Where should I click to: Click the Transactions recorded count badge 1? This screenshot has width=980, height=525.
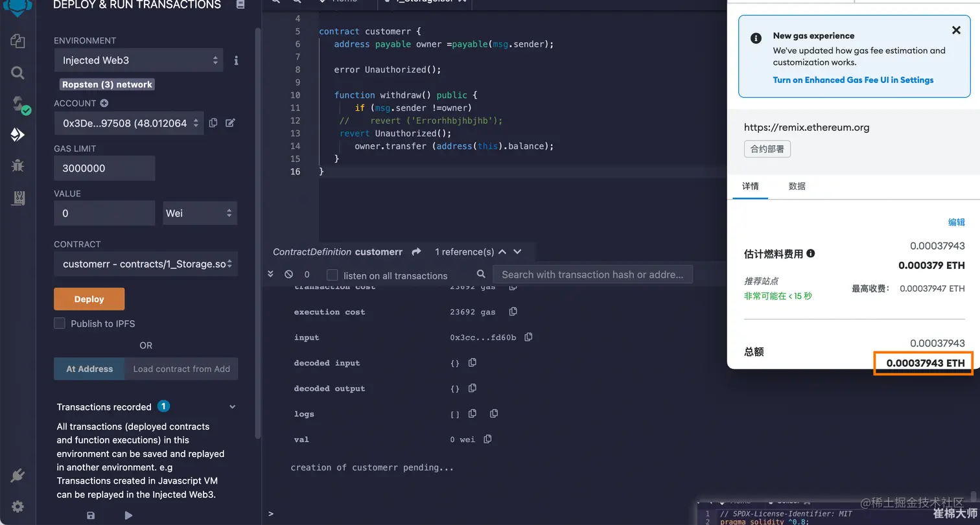(164, 406)
